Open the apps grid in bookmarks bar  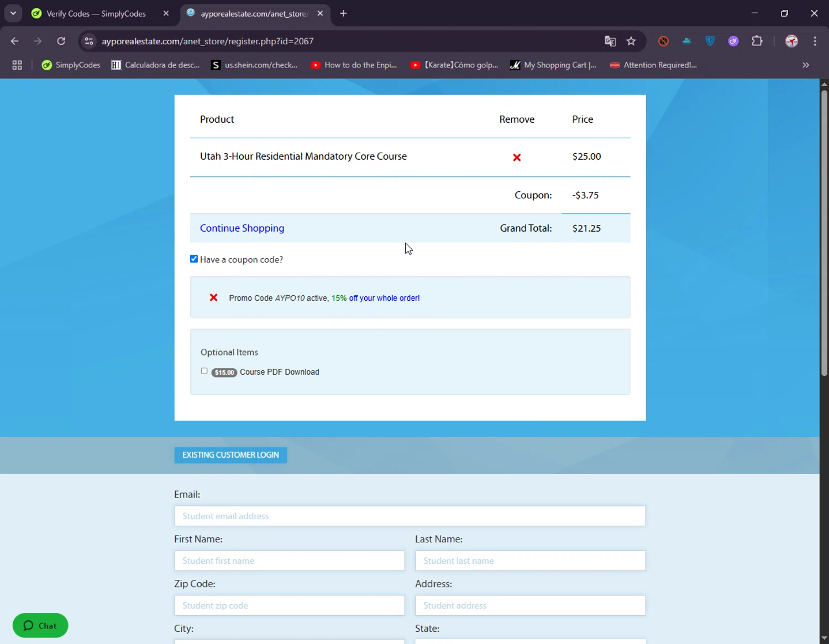click(x=17, y=65)
